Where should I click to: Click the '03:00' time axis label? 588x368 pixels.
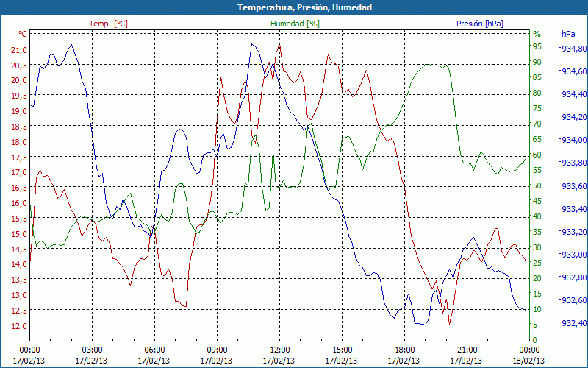pyautogui.click(x=92, y=350)
